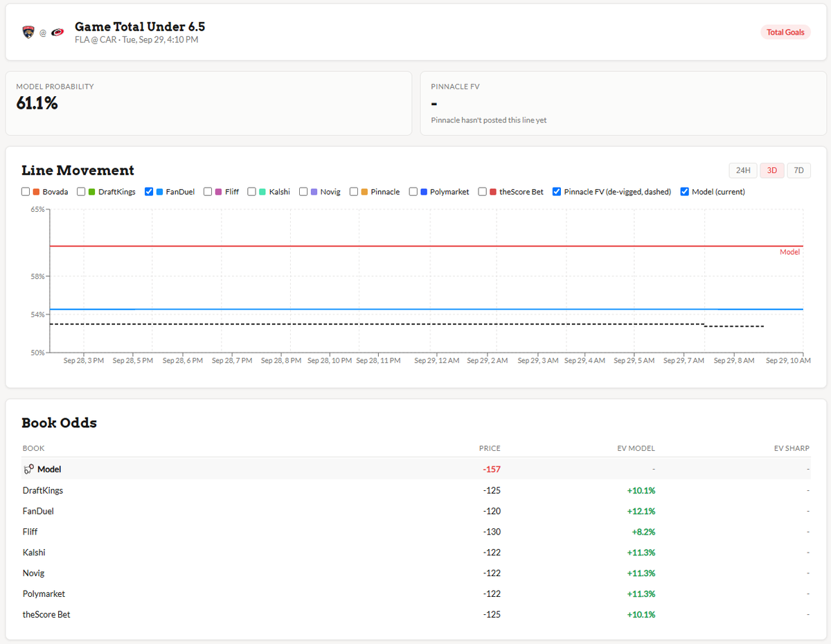Click the Carolina Hurricanes team logo
Image resolution: width=831 pixels, height=644 pixels.
point(57,33)
